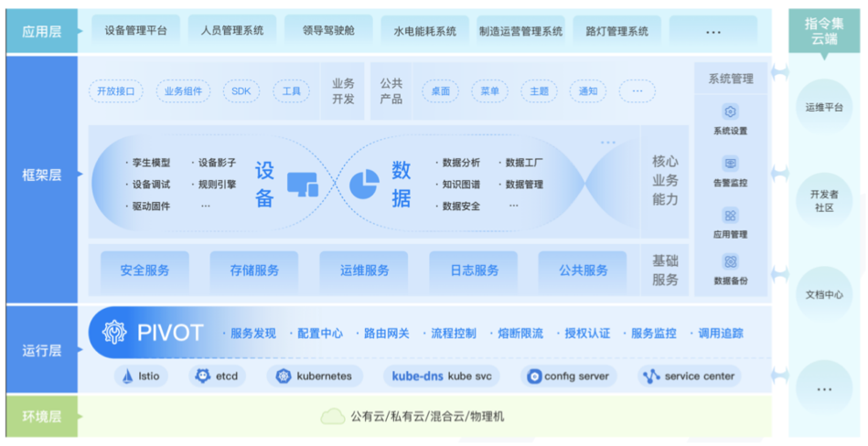Click the PIVOT logo icon
The width and height of the screenshot is (868, 446).
(115, 333)
